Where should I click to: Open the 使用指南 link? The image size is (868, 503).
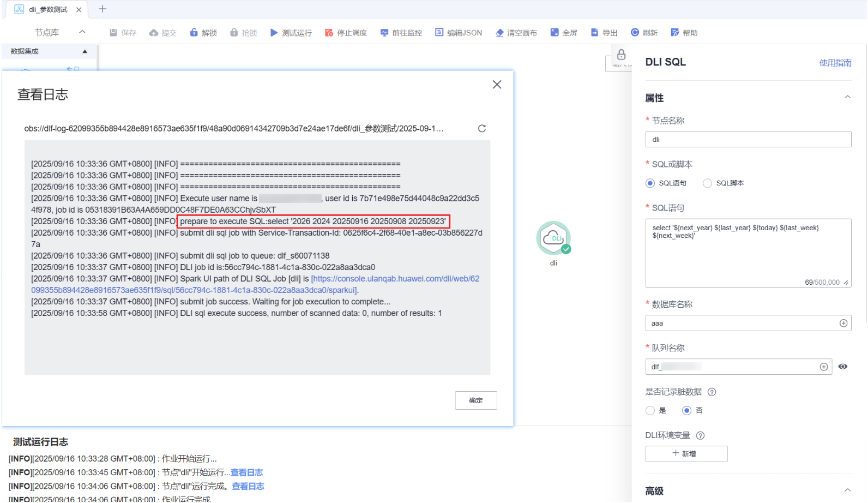(835, 63)
